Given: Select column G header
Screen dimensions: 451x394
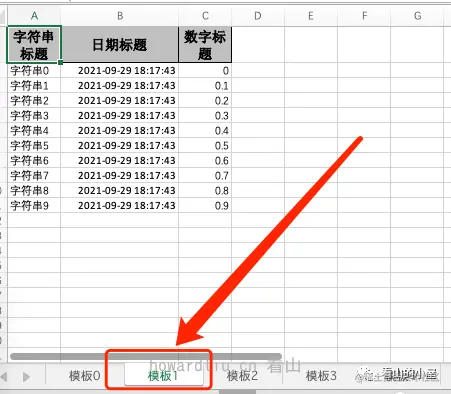Looking at the screenshot, I should click(x=417, y=16).
